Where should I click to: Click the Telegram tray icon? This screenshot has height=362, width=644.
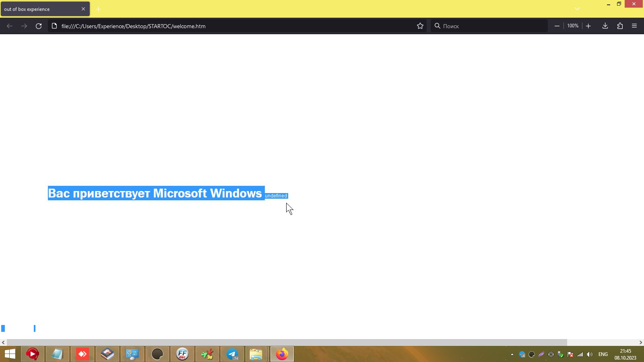click(522, 354)
